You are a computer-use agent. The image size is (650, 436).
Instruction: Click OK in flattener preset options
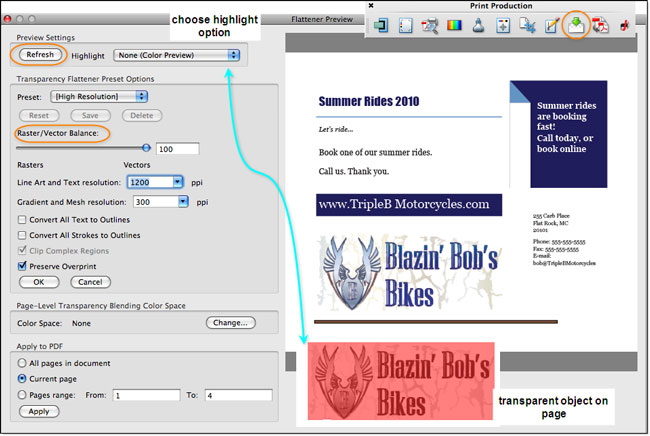39,282
